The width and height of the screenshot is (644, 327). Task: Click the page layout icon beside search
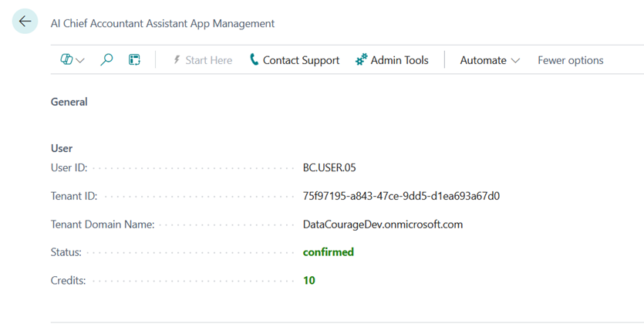pyautogui.click(x=134, y=60)
